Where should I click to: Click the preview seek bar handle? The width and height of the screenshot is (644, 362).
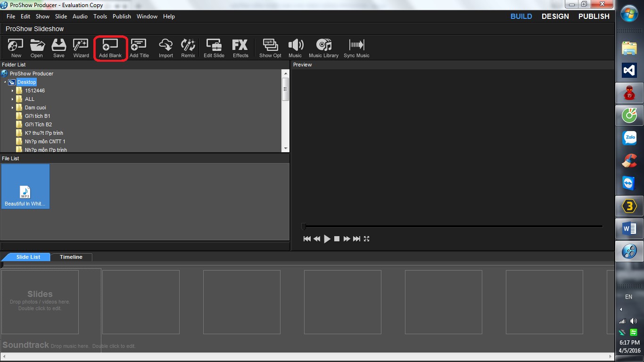pyautogui.click(x=304, y=226)
